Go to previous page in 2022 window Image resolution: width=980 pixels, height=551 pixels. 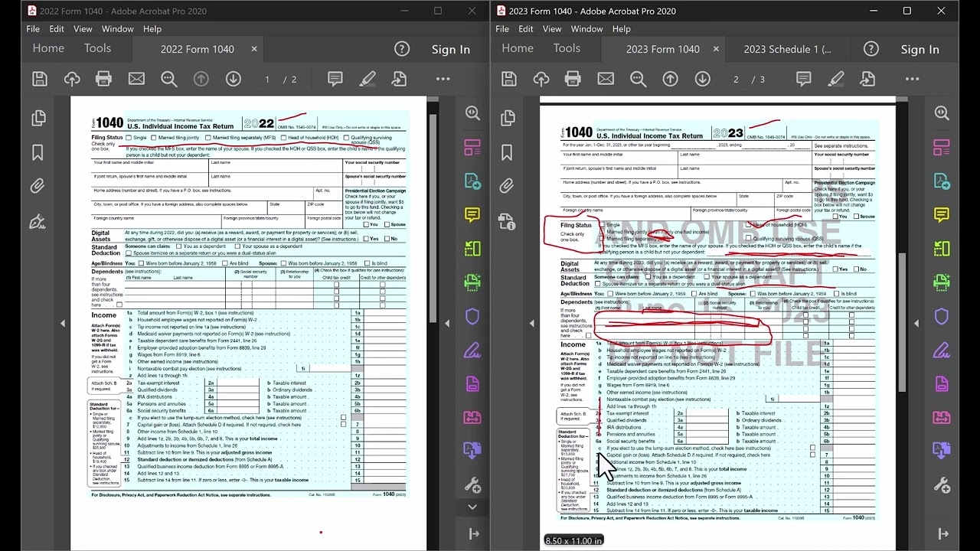click(x=201, y=79)
